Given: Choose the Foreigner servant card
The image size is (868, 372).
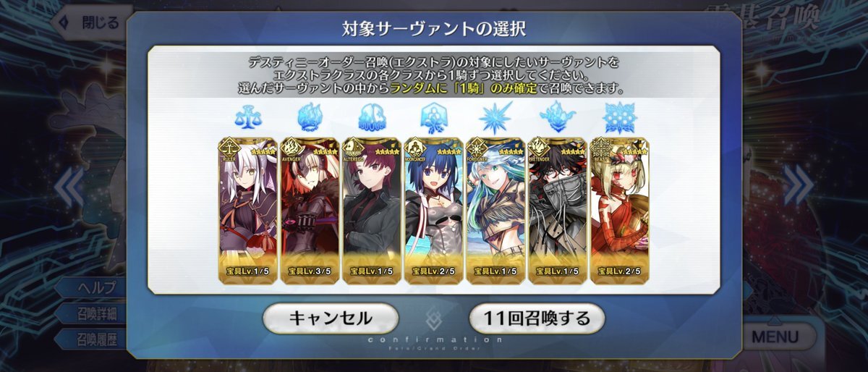Looking at the screenshot, I should click(x=495, y=210).
